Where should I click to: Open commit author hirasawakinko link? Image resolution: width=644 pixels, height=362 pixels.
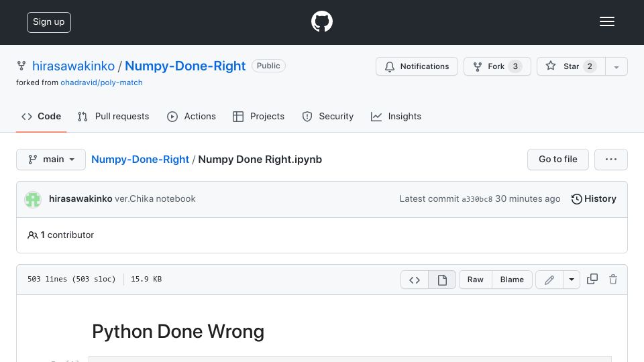click(80, 198)
